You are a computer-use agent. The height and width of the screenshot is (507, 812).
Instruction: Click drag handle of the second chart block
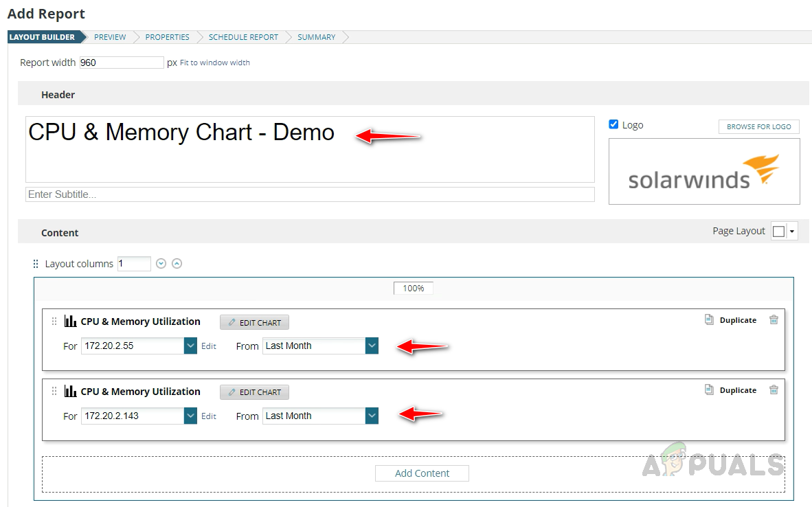point(54,391)
